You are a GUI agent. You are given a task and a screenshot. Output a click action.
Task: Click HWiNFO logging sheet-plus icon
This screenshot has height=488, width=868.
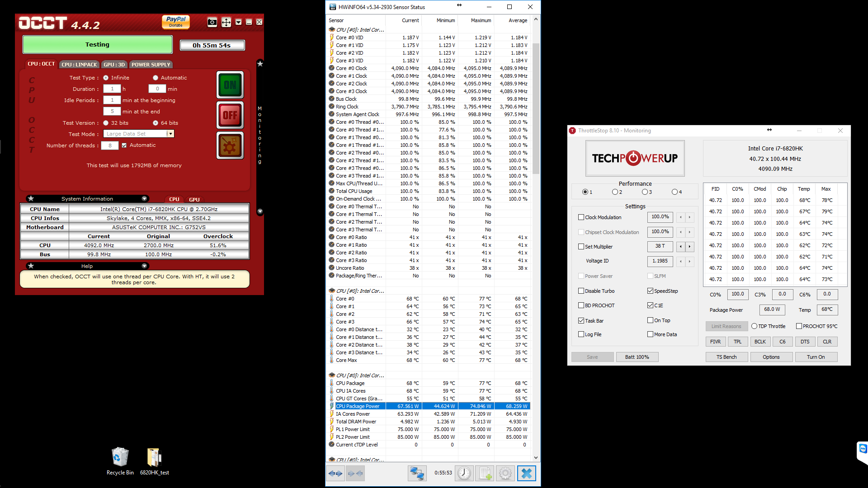point(485,473)
